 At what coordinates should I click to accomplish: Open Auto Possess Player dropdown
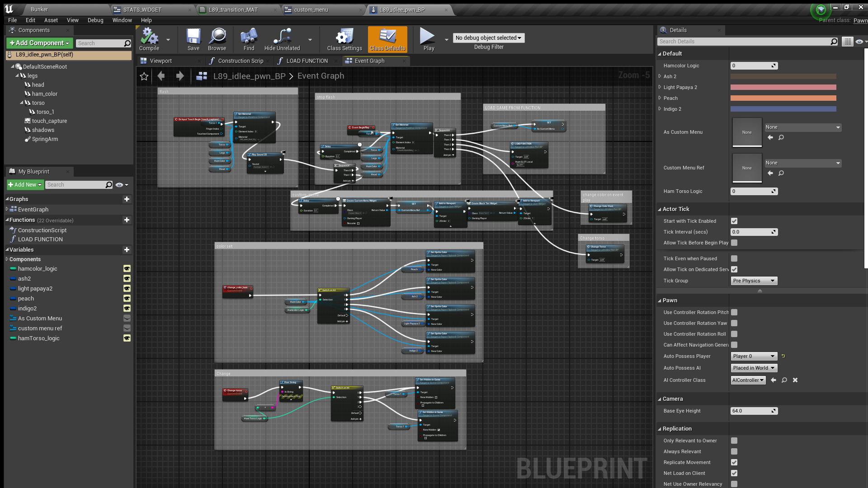[x=754, y=356]
